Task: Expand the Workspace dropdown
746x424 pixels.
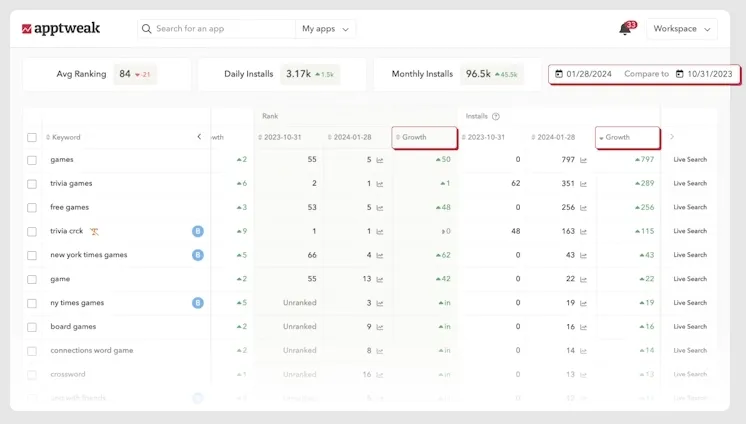Action: click(x=682, y=29)
